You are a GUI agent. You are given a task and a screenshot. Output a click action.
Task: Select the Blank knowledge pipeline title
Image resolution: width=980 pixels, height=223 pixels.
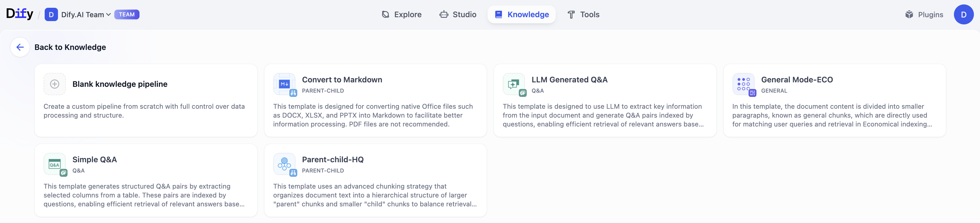pyautogui.click(x=120, y=84)
